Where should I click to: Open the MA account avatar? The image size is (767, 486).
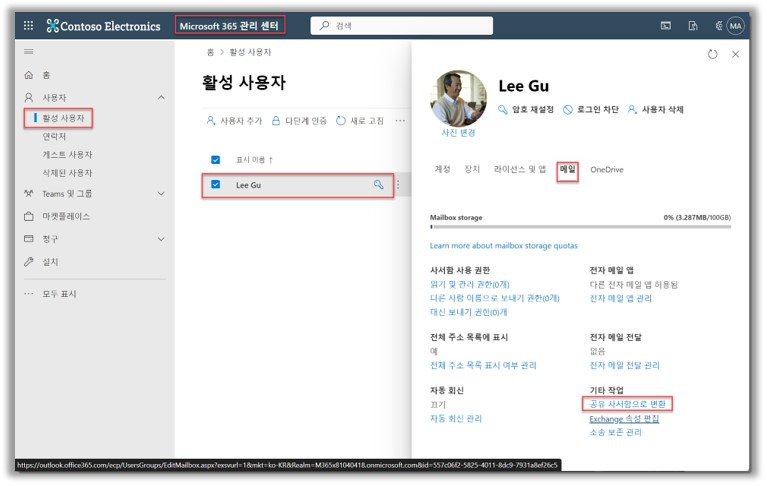735,26
